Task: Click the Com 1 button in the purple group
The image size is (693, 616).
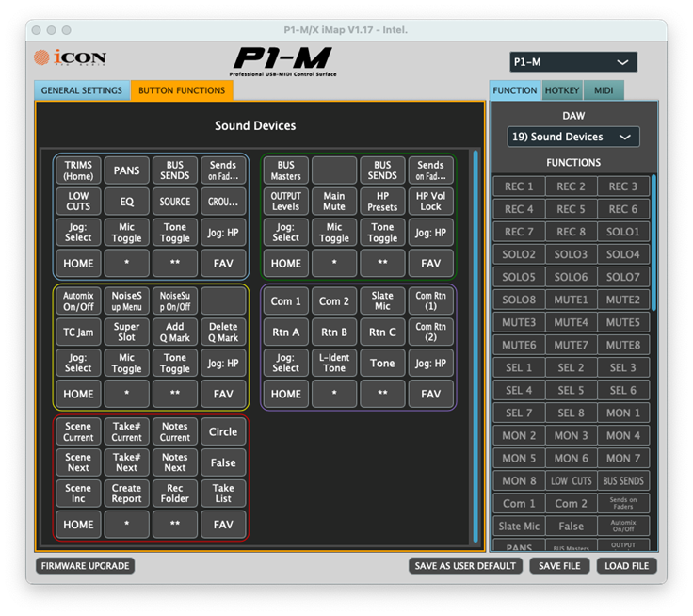Action: point(286,301)
